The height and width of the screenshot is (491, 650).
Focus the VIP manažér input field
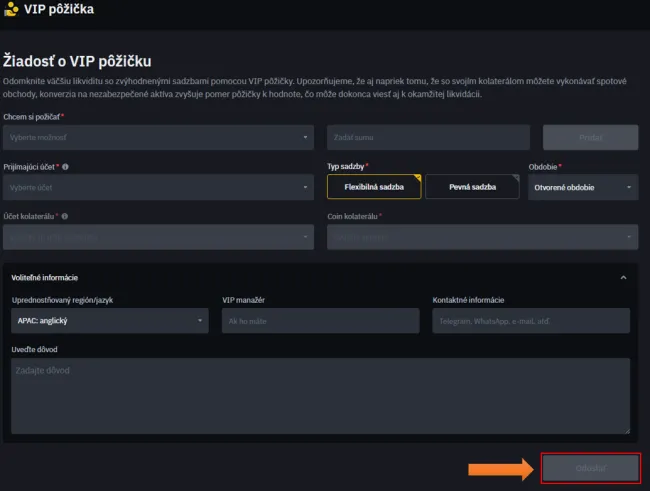(320, 321)
